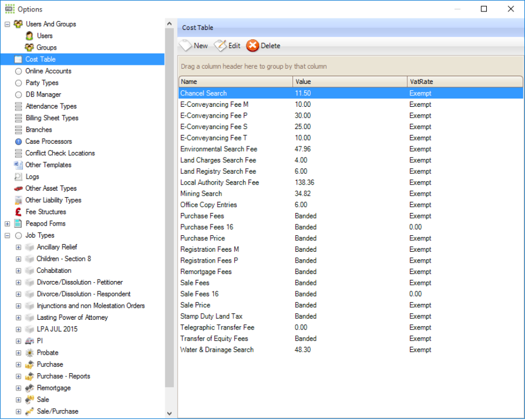Click the Other Asset Types car icon
This screenshot has width=525, height=420.
(19, 188)
